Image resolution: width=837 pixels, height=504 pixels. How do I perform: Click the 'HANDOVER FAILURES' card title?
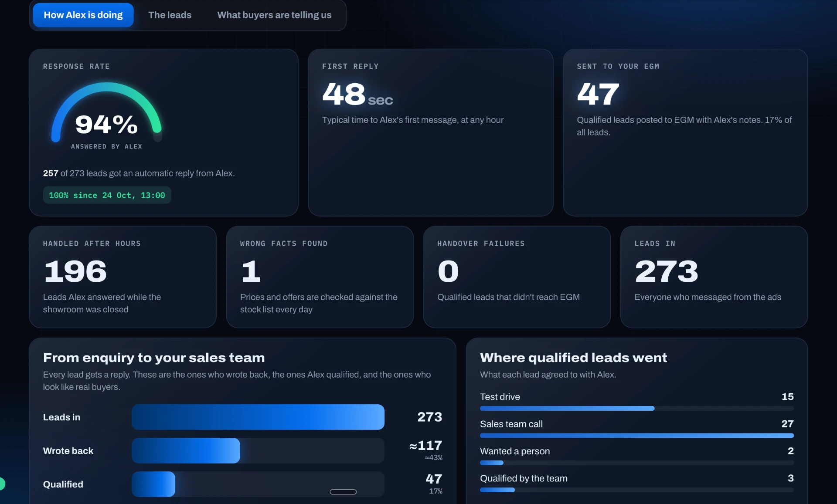(x=481, y=244)
